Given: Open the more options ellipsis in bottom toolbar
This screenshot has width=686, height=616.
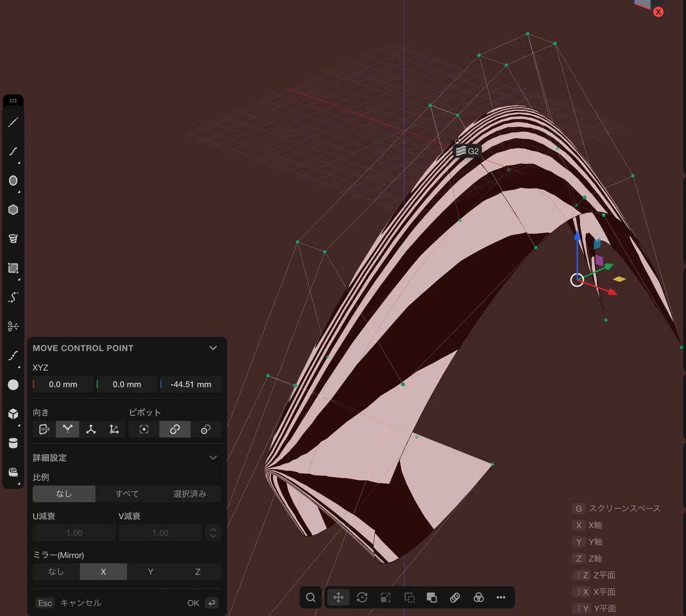Looking at the screenshot, I should pos(501,597).
